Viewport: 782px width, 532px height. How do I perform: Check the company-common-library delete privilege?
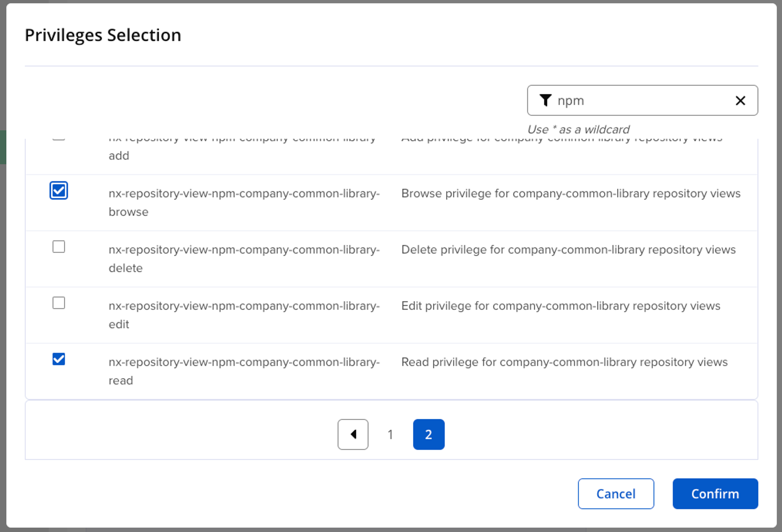coord(59,247)
